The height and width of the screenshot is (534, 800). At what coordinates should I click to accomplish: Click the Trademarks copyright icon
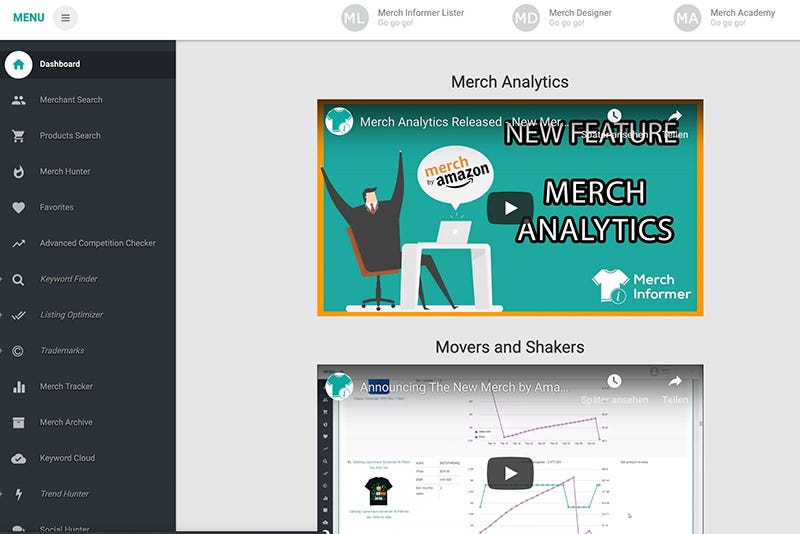[x=18, y=351]
